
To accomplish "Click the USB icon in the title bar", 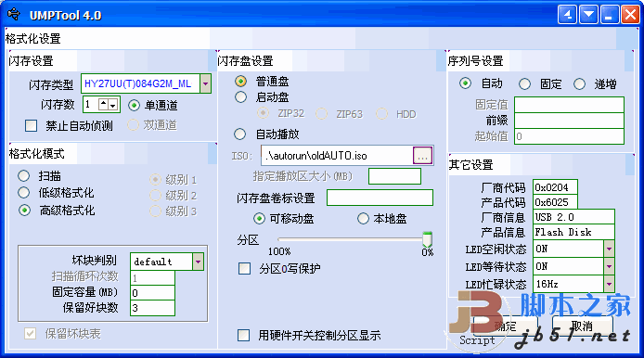I will tap(14, 14).
